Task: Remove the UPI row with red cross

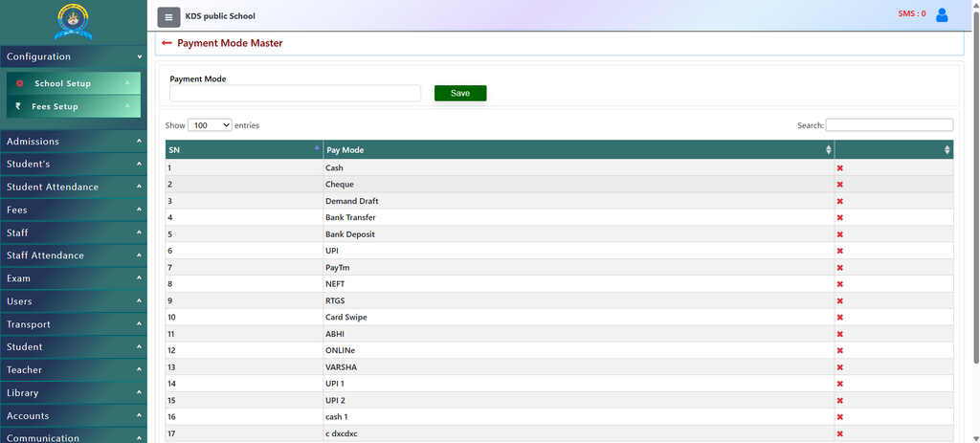Action: 840,251
